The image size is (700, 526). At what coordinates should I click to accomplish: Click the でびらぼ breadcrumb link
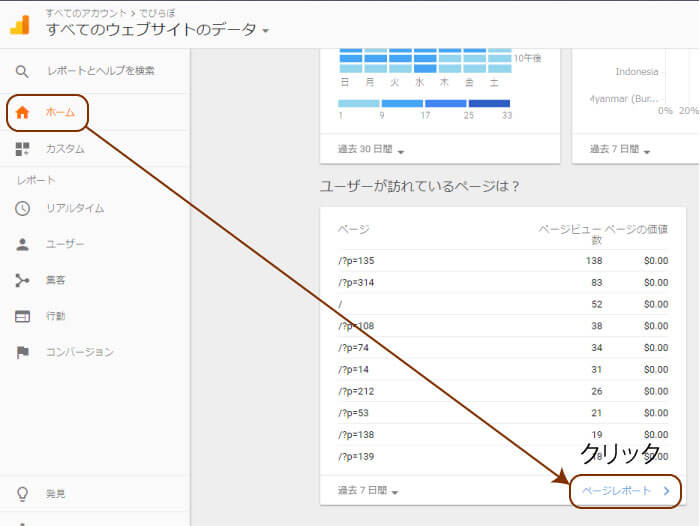pyautogui.click(x=158, y=13)
